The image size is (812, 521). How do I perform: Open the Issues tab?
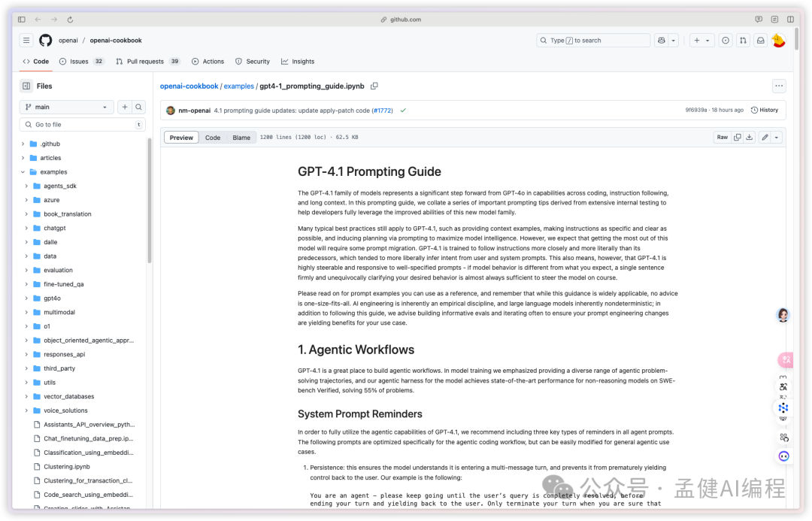82,62
